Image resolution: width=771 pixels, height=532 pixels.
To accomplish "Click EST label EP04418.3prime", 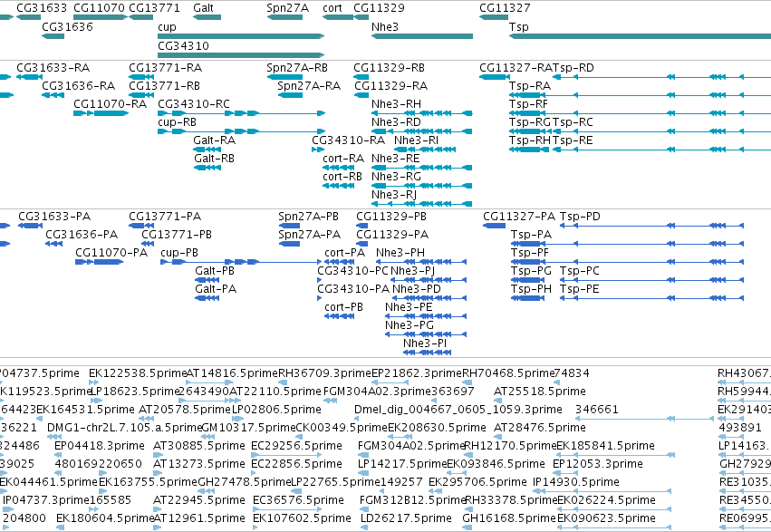I will 100,447.
